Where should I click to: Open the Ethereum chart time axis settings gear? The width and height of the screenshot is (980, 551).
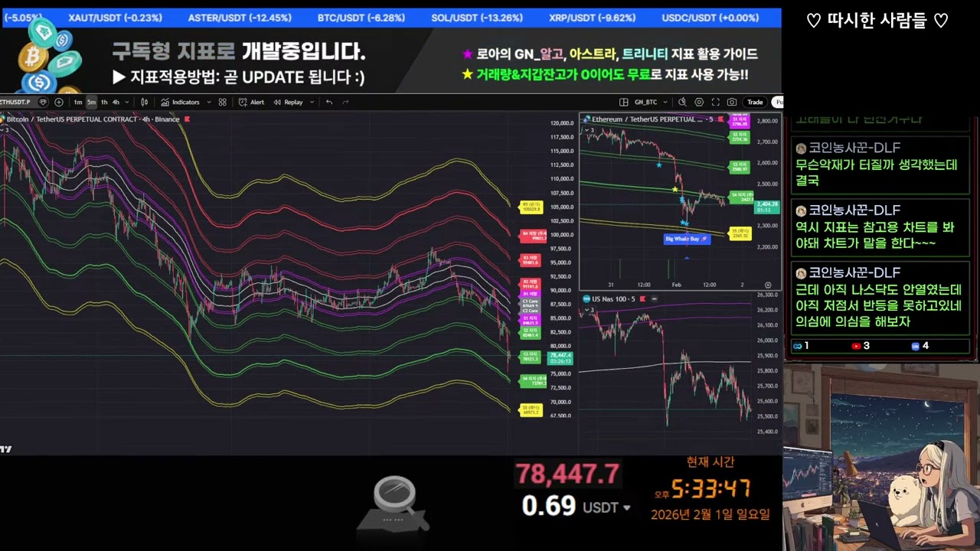coord(768,285)
